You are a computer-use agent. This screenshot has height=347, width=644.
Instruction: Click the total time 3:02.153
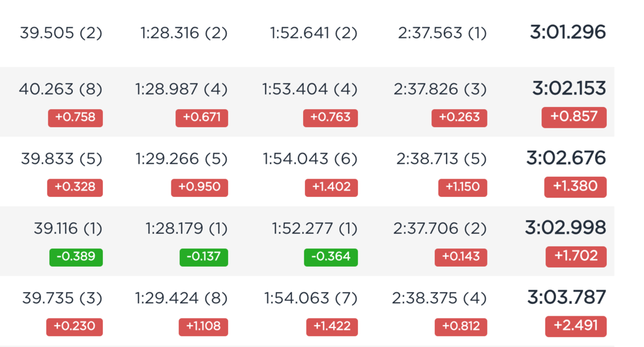pyautogui.click(x=569, y=89)
